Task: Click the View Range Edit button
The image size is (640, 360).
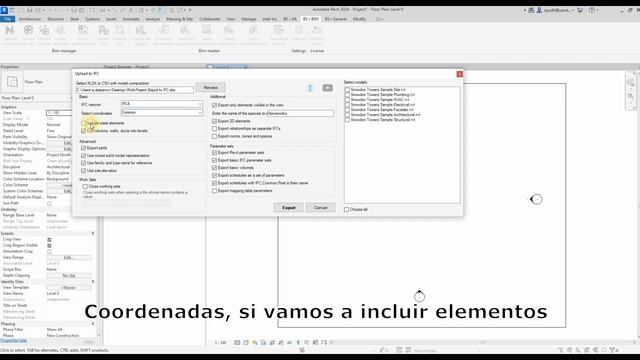Action: (x=69, y=258)
